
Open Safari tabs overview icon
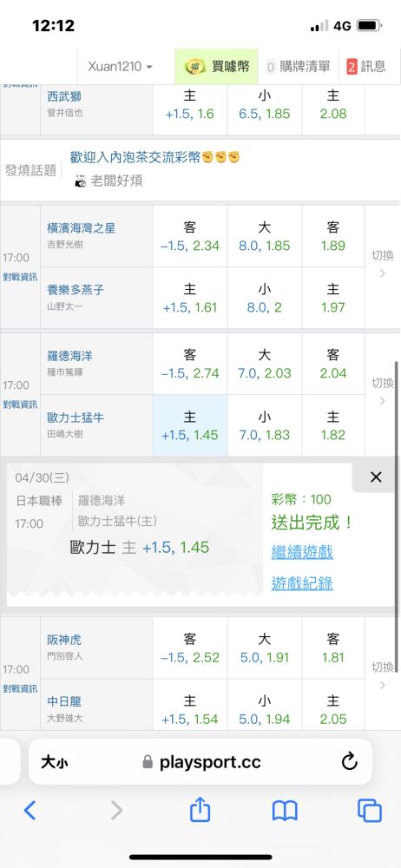(370, 811)
